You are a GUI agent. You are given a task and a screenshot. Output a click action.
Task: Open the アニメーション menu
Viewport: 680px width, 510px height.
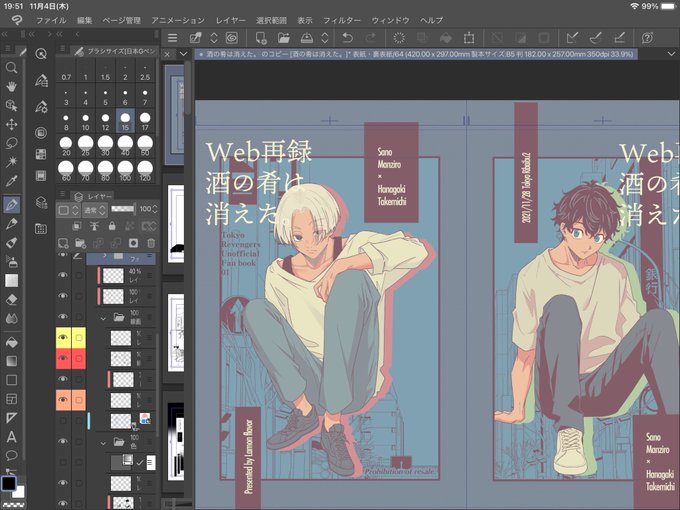tap(178, 20)
